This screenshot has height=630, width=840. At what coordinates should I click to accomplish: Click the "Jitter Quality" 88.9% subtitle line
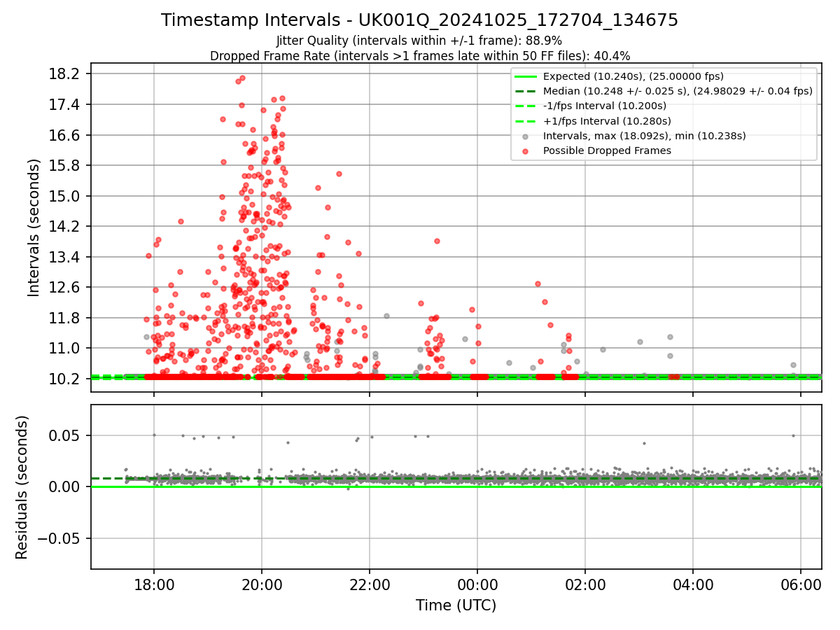[419, 41]
